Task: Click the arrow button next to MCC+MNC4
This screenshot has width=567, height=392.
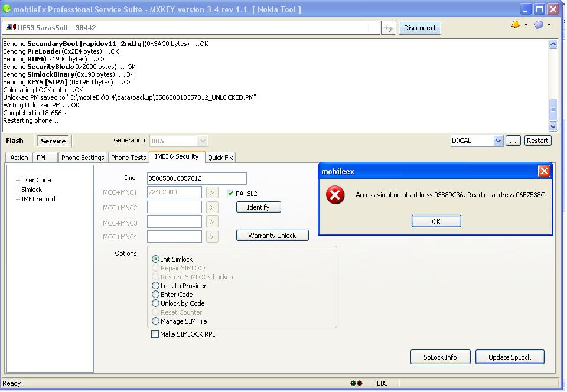Action: tap(212, 237)
